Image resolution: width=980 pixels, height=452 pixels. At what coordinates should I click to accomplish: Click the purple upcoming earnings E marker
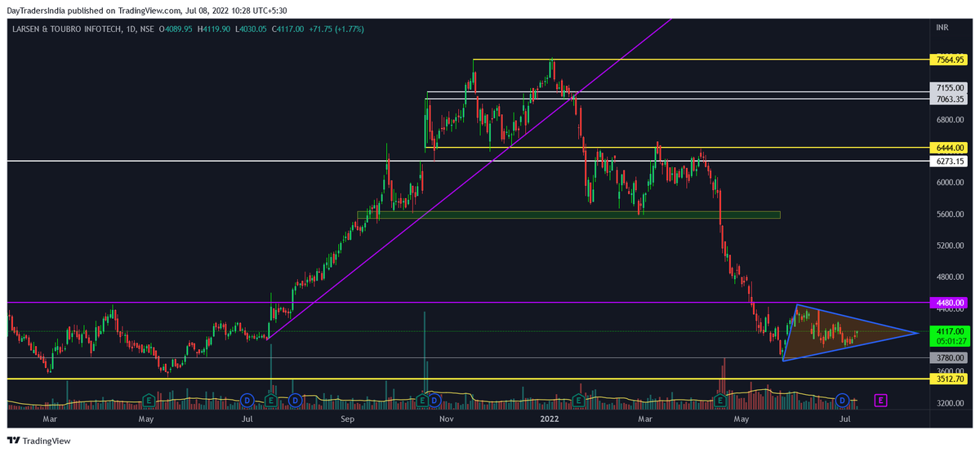[880, 401]
